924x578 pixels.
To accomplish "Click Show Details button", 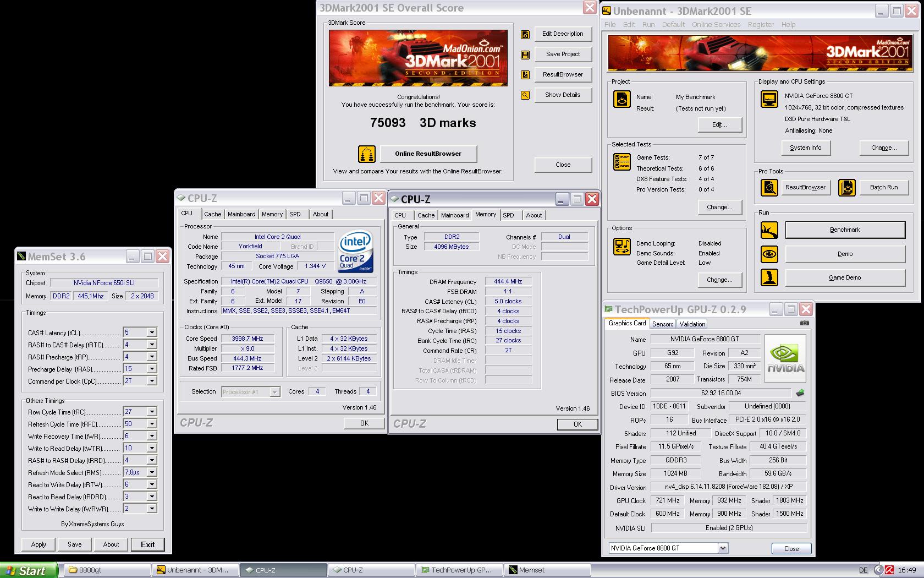I will pos(563,95).
